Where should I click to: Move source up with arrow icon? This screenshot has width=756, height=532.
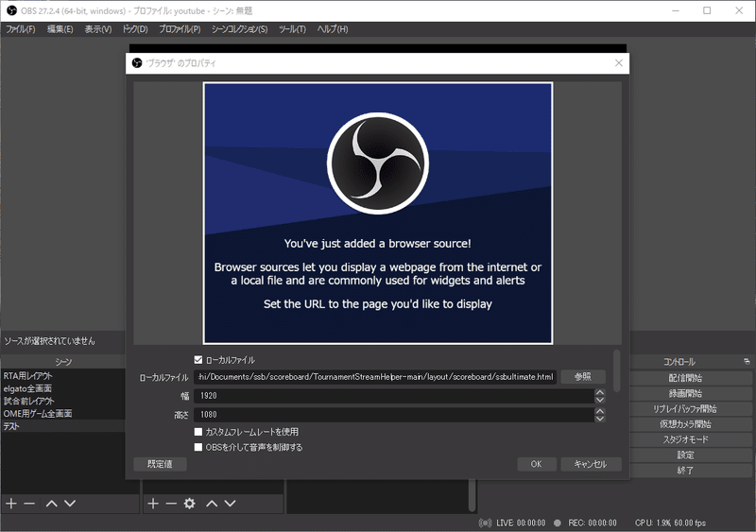212,504
